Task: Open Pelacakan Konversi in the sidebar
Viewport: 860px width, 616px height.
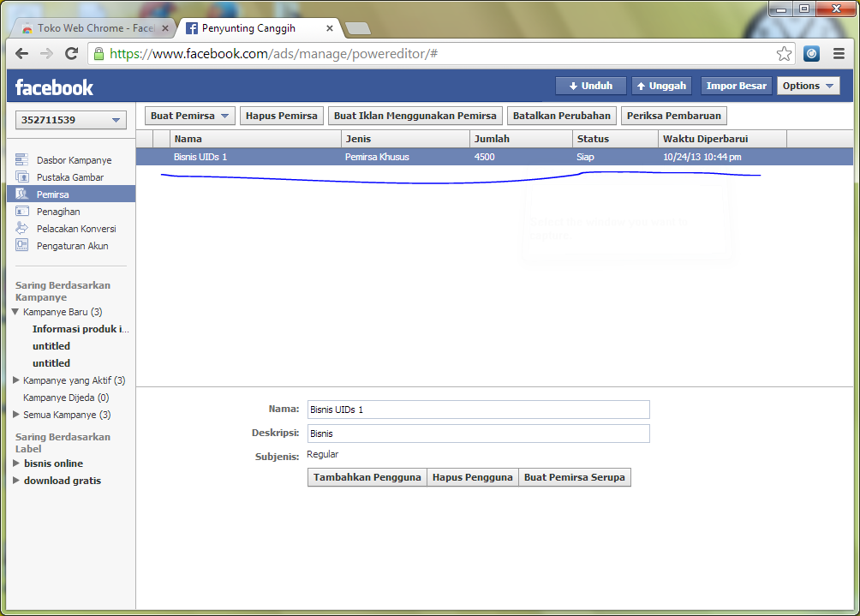Action: coord(76,229)
